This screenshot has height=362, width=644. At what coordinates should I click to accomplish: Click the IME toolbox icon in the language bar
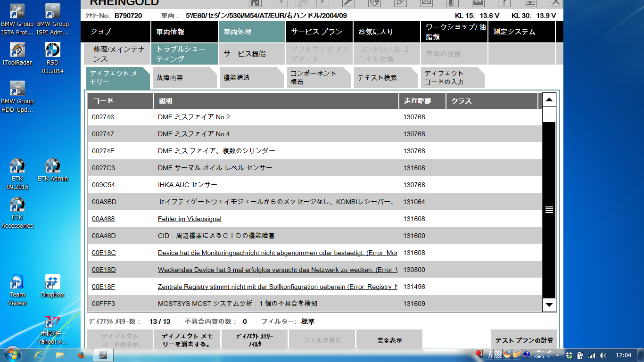tap(517, 354)
